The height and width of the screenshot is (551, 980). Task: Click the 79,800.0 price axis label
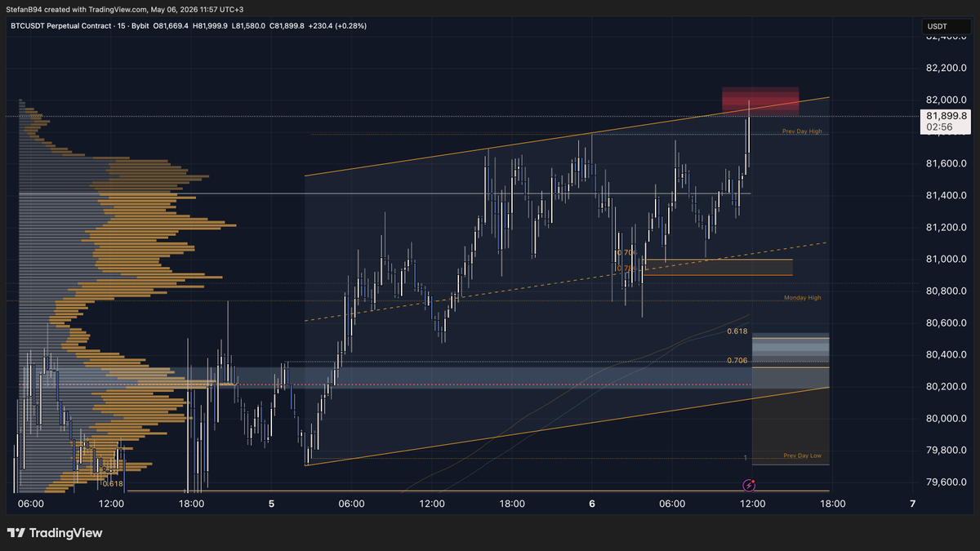coord(947,450)
